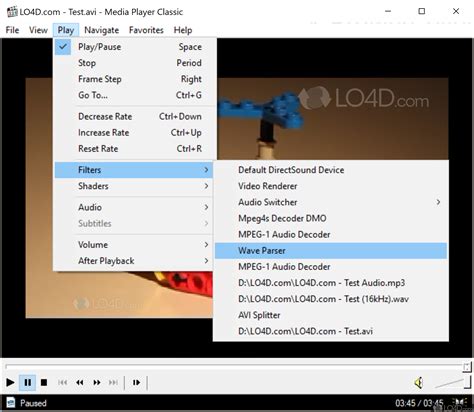Open the View menu
This screenshot has height=412, width=474.
click(x=38, y=30)
